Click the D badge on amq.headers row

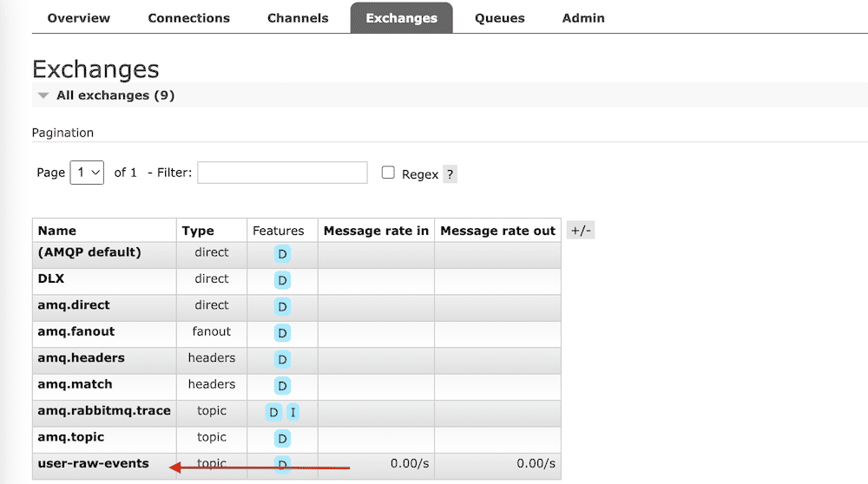282,360
